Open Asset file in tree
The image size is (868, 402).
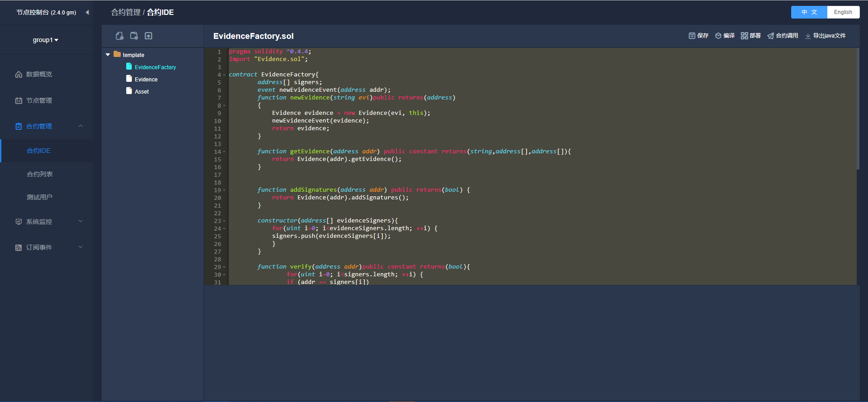click(x=142, y=91)
